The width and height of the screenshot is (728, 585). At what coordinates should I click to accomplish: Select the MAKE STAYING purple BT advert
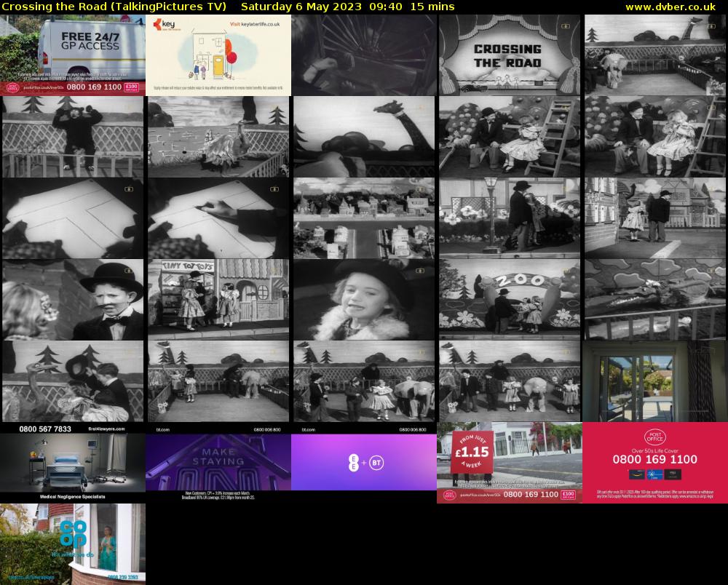218,463
